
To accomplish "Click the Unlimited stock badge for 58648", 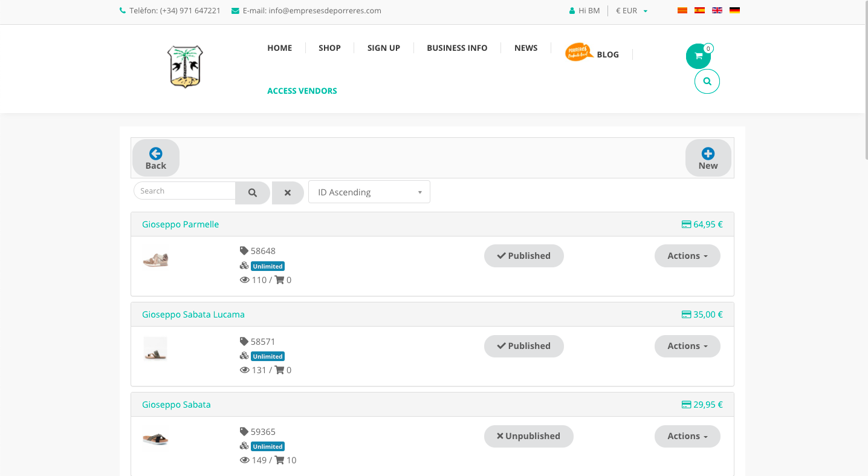I will [268, 266].
